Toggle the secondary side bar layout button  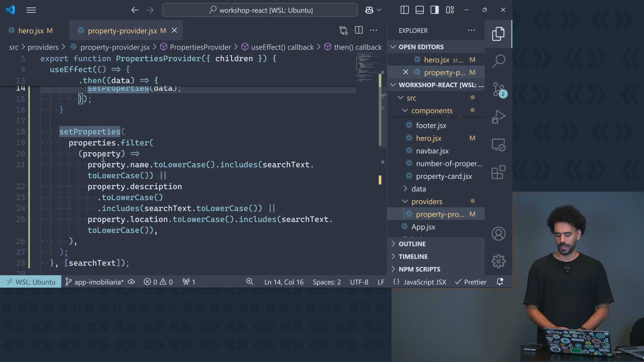point(435,10)
